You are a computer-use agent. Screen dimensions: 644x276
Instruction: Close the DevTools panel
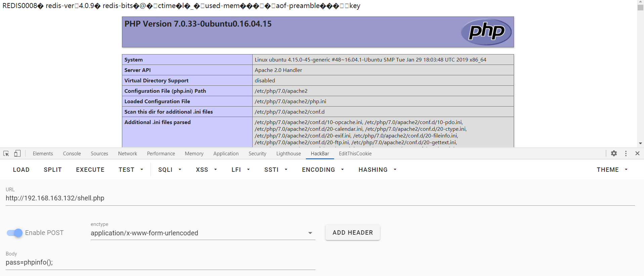(x=637, y=153)
